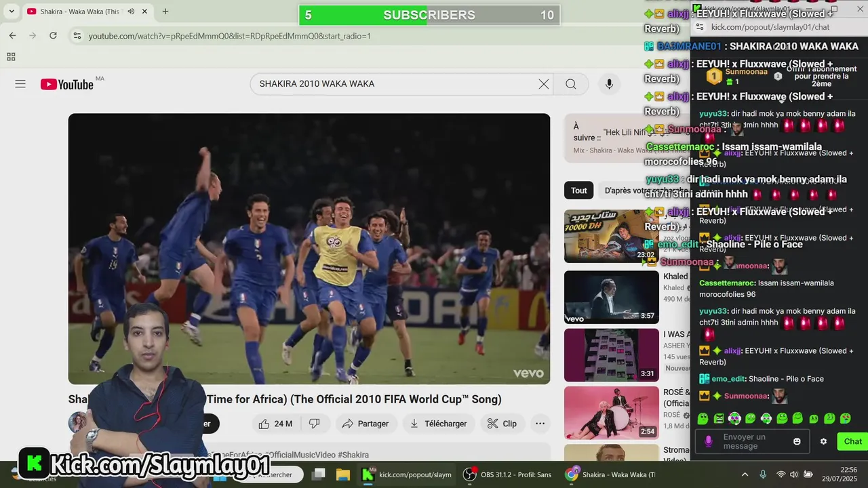This screenshot has width=868, height=488.
Task: Open the I WAS A 3:31 thumbnail
Action: (611, 355)
